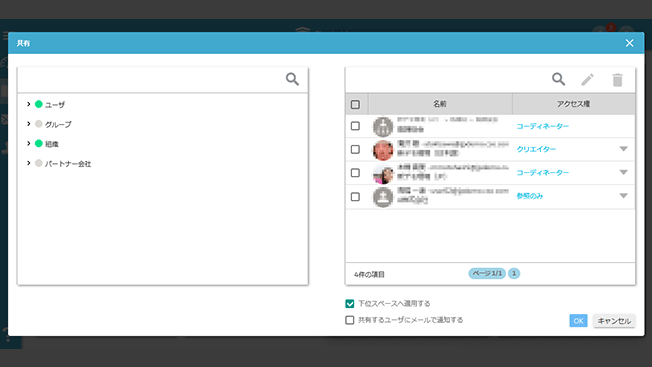Click the gray circle next to グループ
The width and height of the screenshot is (652, 367).
tap(39, 124)
